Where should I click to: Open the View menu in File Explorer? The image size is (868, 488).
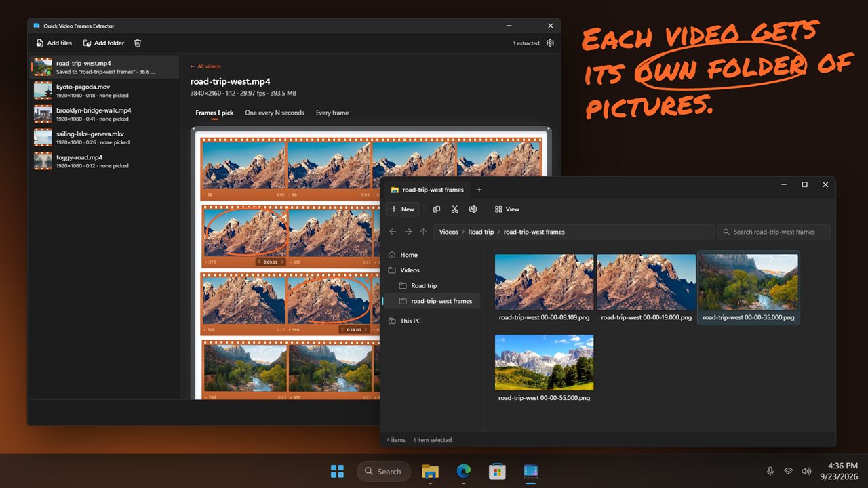(507, 209)
